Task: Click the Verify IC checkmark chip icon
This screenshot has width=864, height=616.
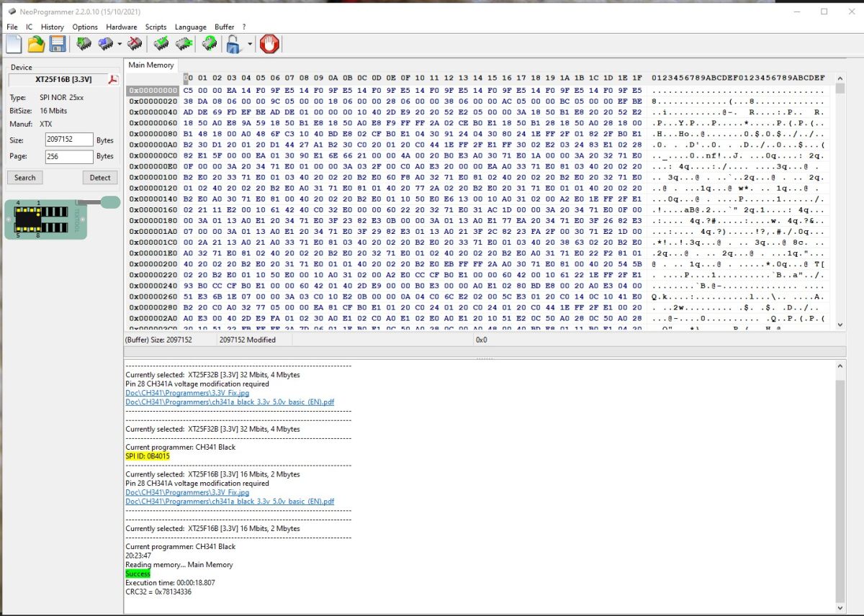Action: pos(161,44)
